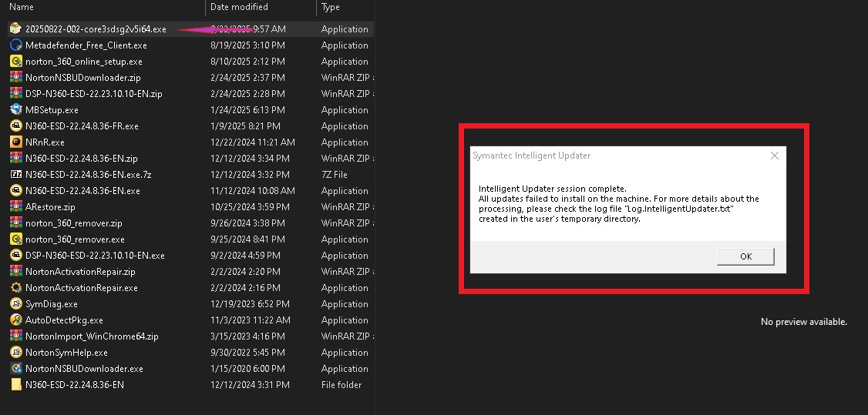Select the NortonActivationRepair.exe file name
Viewport: 868px width, 415px height.
click(81, 288)
